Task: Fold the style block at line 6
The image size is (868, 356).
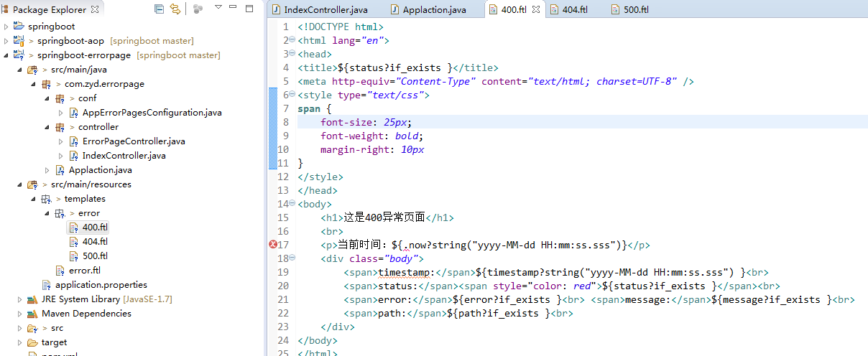Action: click(x=291, y=95)
